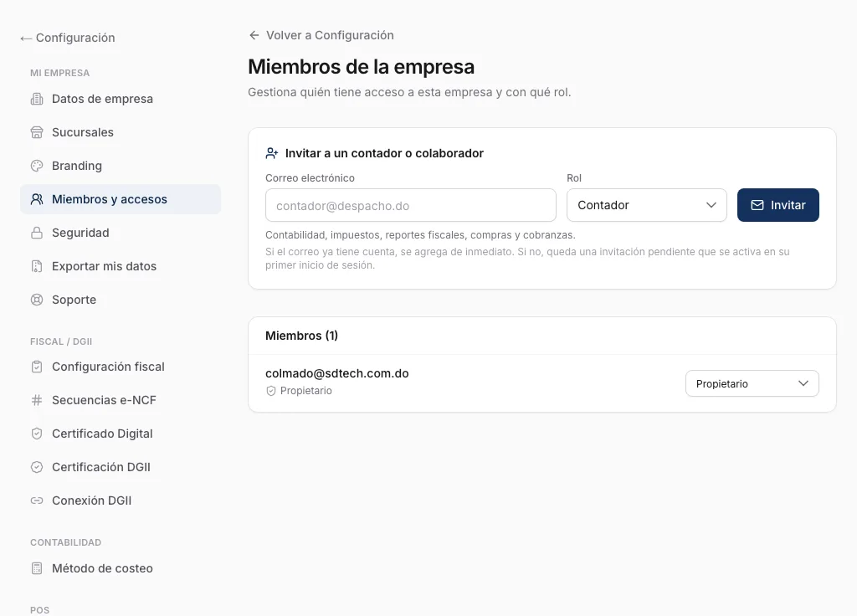Viewport: 857px width, 616px height.
Task: Click the building icon beside Datos de empresa
Action: coord(37,99)
